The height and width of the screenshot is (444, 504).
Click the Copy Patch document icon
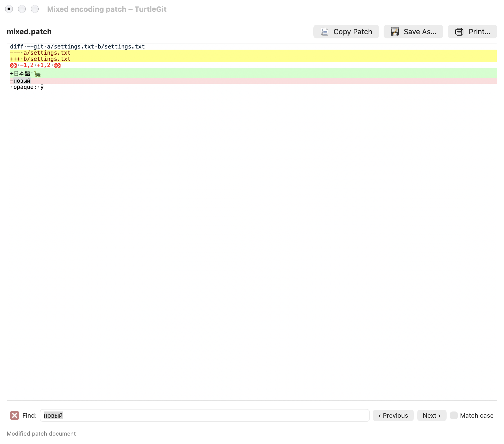(x=325, y=32)
